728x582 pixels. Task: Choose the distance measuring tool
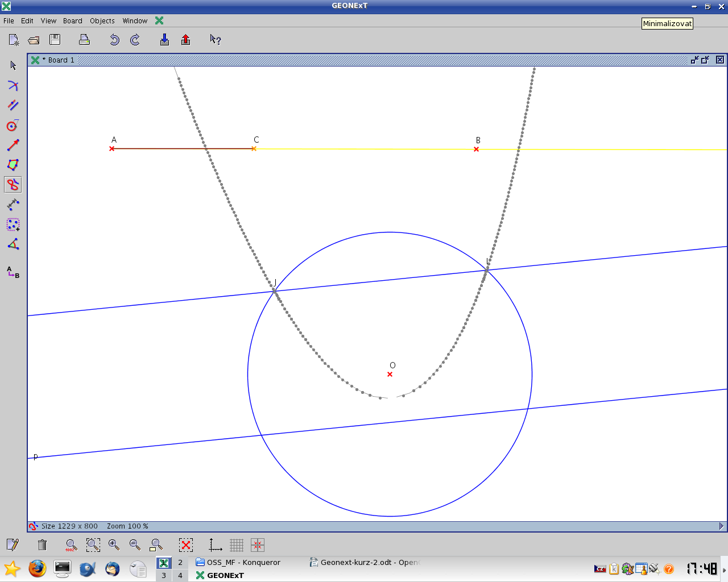click(13, 205)
